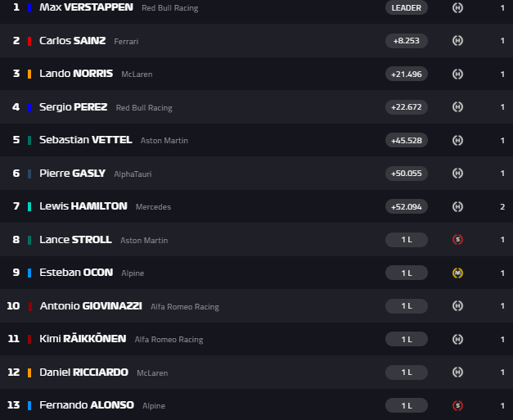Select driver Lando Norris
Viewport: 513px width, 420px height.
point(76,74)
